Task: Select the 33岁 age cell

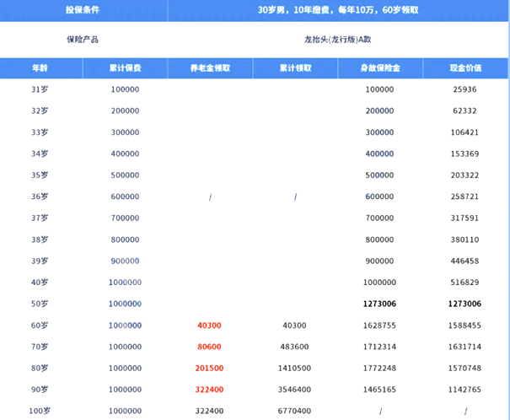Action: point(40,132)
